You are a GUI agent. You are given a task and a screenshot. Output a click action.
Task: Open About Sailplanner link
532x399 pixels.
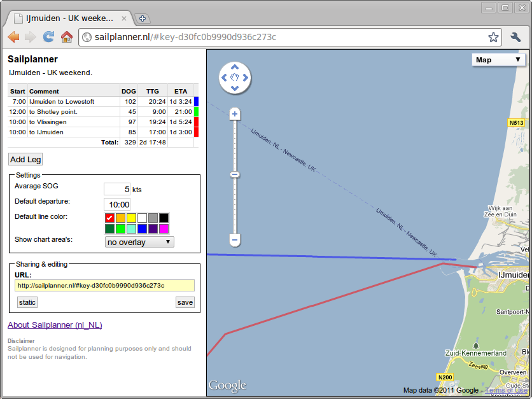pos(55,325)
